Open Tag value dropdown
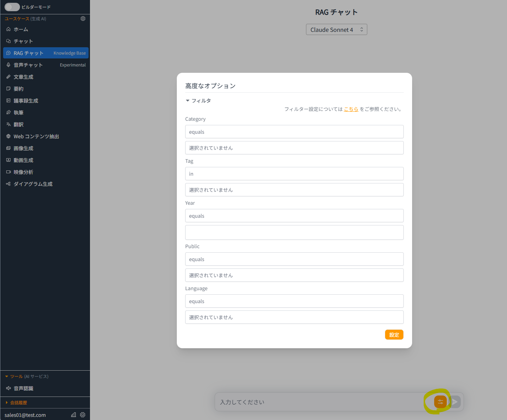Image resolution: width=507 pixels, height=420 pixels. [x=294, y=190]
